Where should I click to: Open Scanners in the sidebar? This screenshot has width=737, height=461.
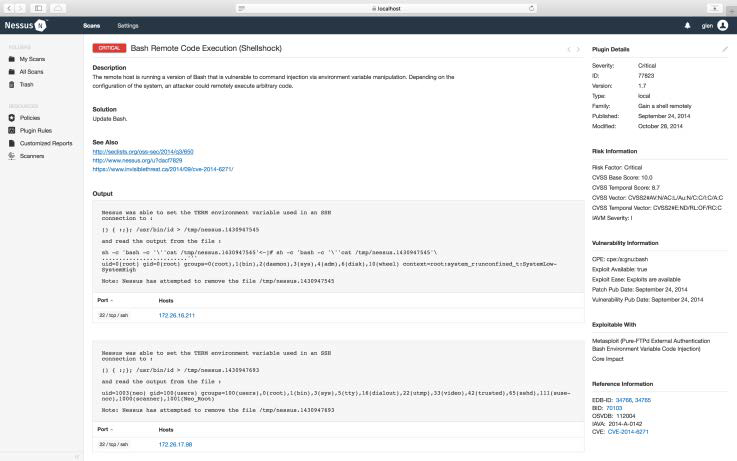(32, 156)
